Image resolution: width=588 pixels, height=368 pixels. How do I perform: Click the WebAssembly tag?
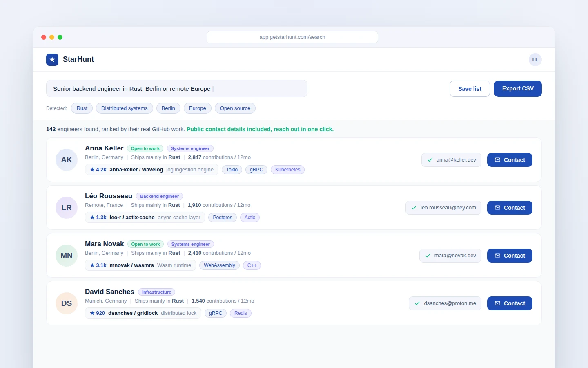(x=219, y=265)
